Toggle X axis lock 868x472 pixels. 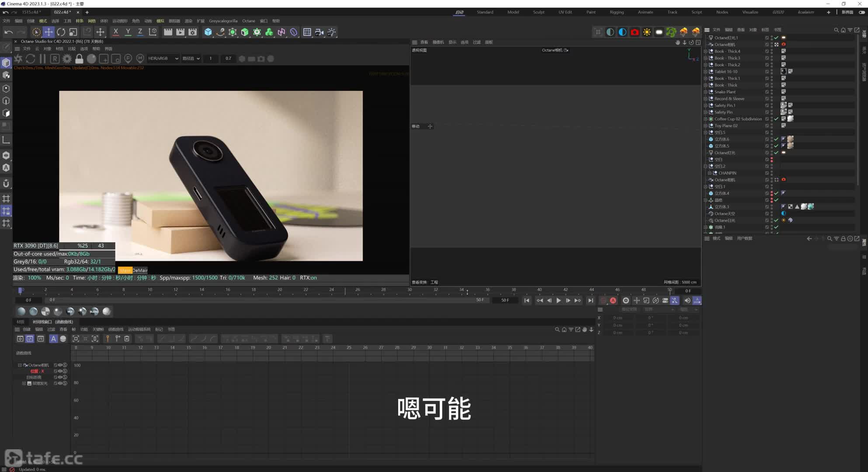[x=116, y=32]
